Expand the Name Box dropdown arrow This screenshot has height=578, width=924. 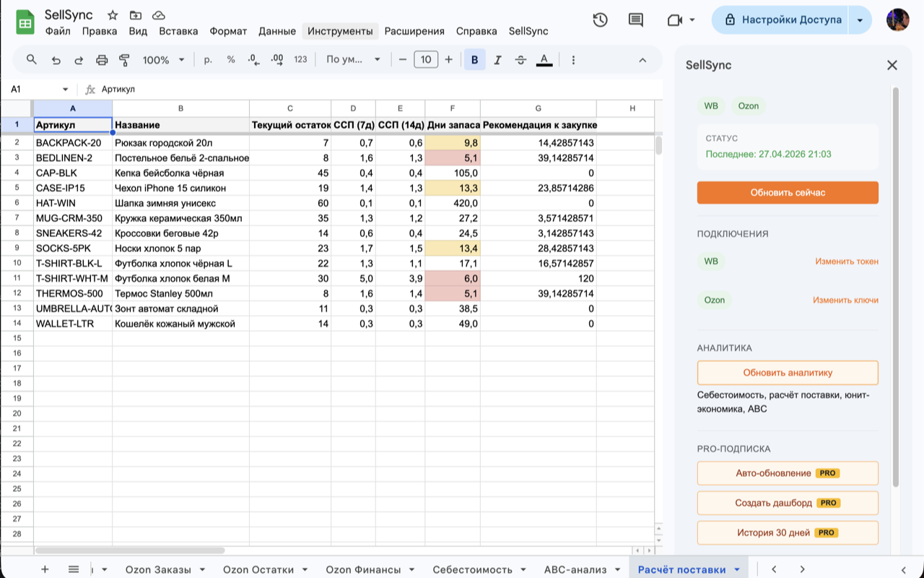(65, 90)
